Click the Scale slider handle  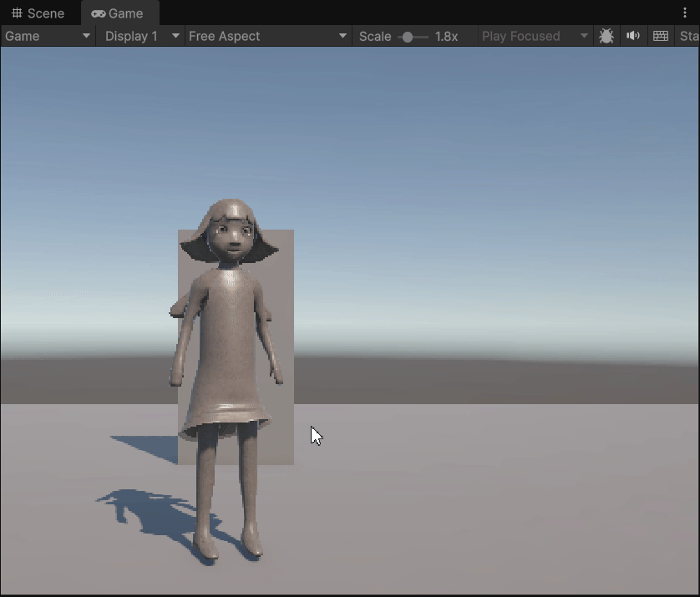point(407,37)
